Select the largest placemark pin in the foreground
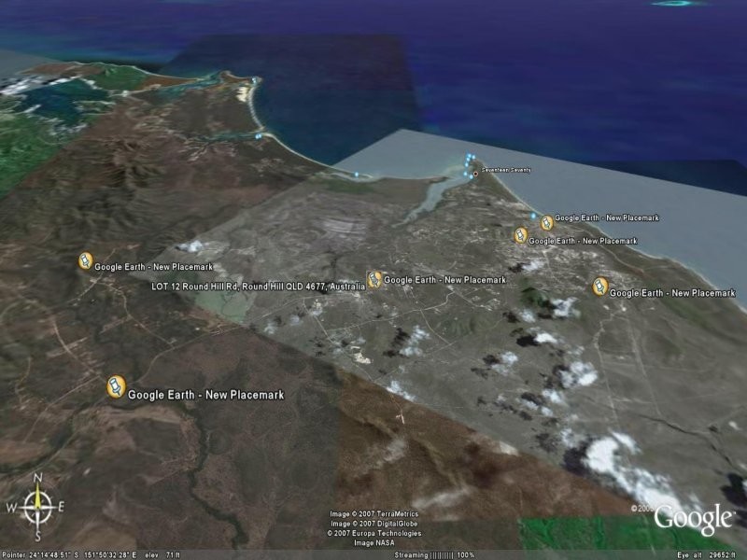The width and height of the screenshot is (747, 560). (115, 386)
